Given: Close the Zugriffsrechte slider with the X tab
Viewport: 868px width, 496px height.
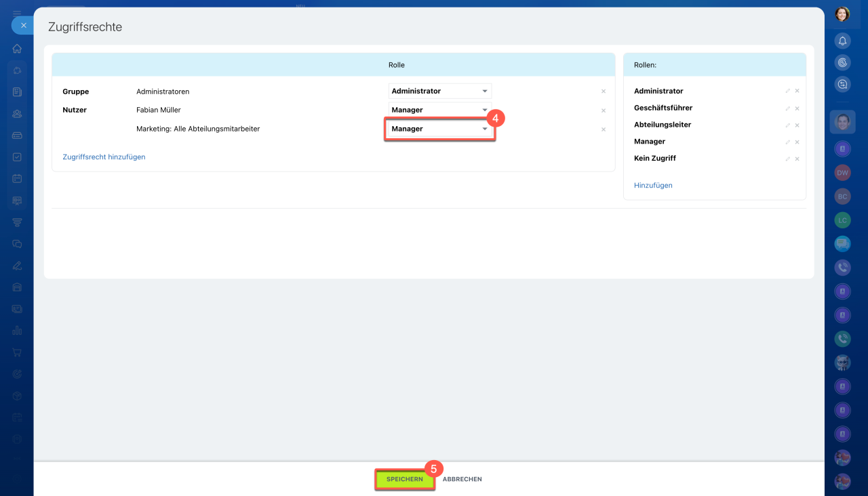Looking at the screenshot, I should (23, 25).
